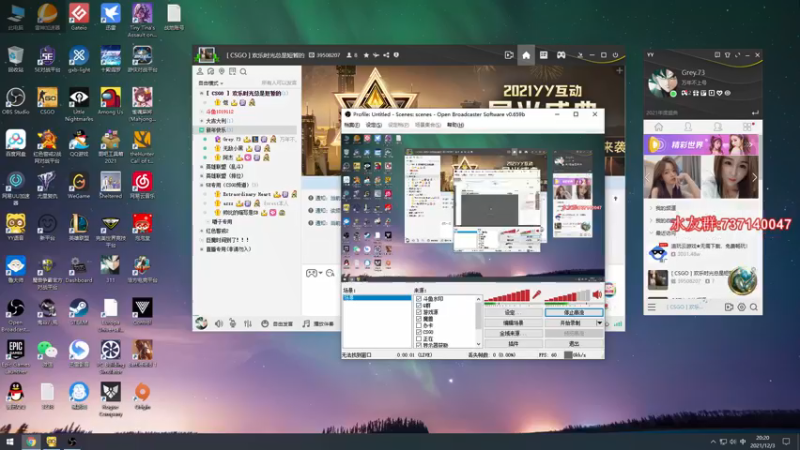Adjust the OBS desktop audio volume meter
The height and width of the screenshot is (450, 800).
(x=567, y=295)
